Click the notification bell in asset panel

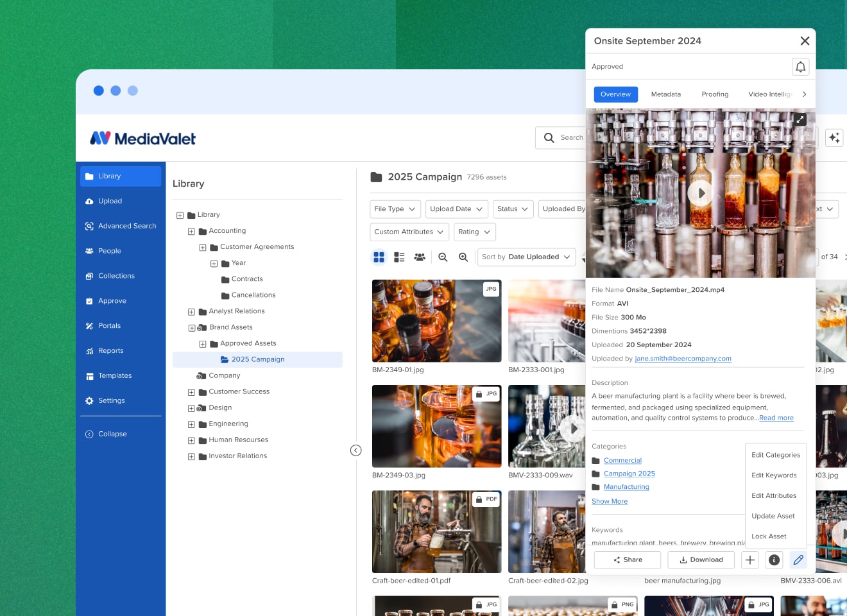click(801, 67)
